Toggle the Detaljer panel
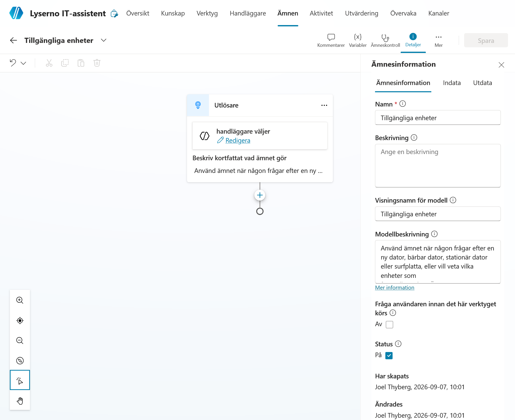The image size is (515, 420). [x=413, y=41]
